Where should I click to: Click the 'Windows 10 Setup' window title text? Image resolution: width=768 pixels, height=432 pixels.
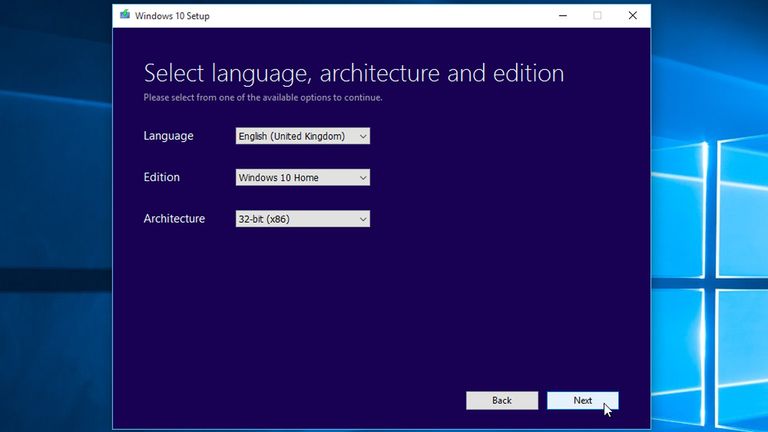(172, 16)
